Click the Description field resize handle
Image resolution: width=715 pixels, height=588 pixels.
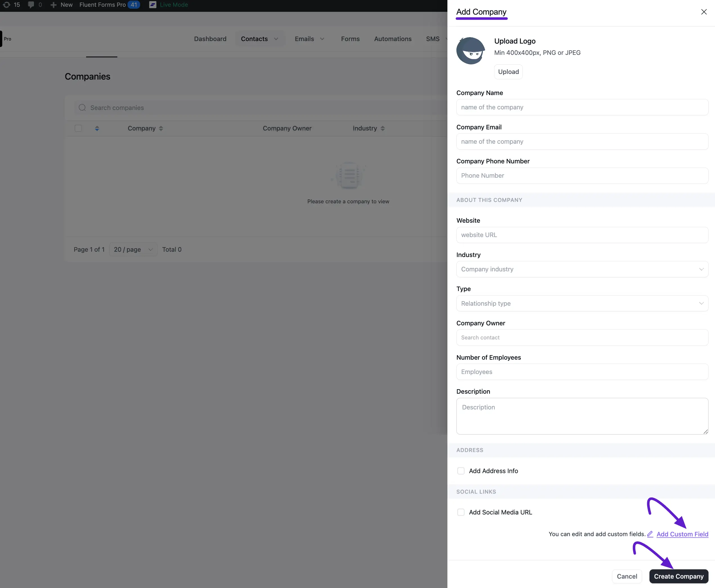tap(705, 432)
